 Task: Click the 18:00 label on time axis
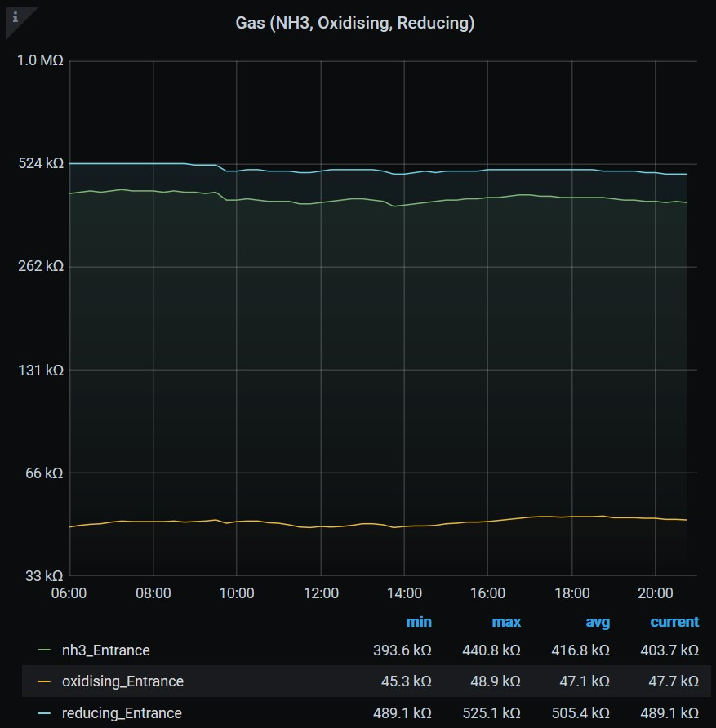571,593
